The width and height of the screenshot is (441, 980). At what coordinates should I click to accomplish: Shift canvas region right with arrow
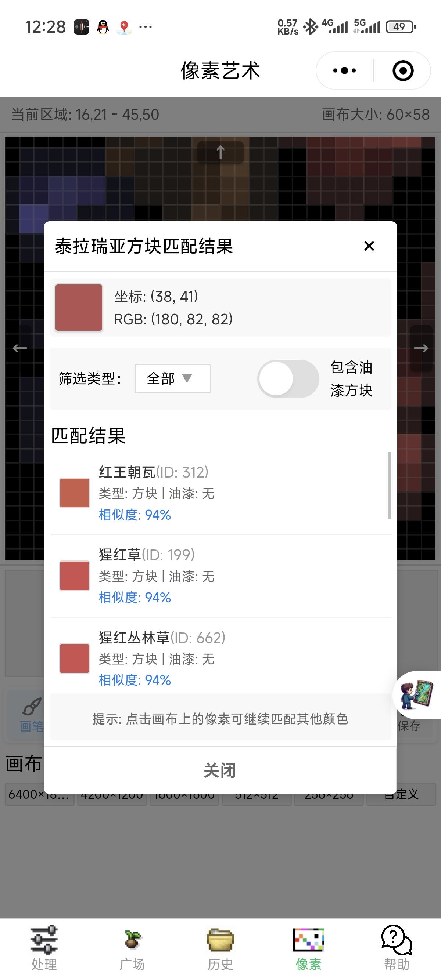click(421, 348)
